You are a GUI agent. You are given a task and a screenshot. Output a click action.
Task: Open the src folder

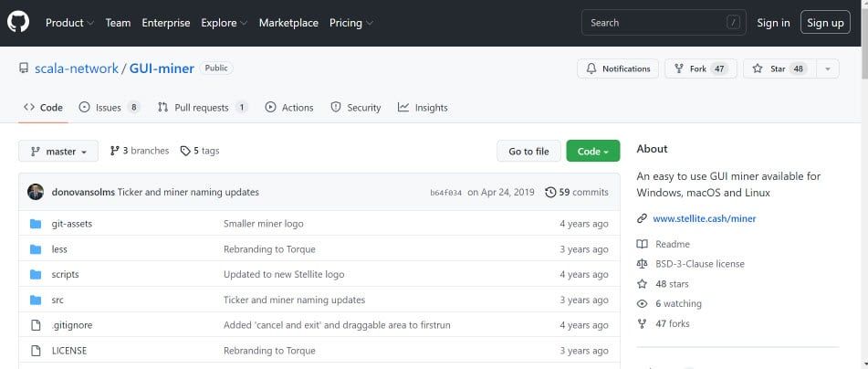coord(58,300)
